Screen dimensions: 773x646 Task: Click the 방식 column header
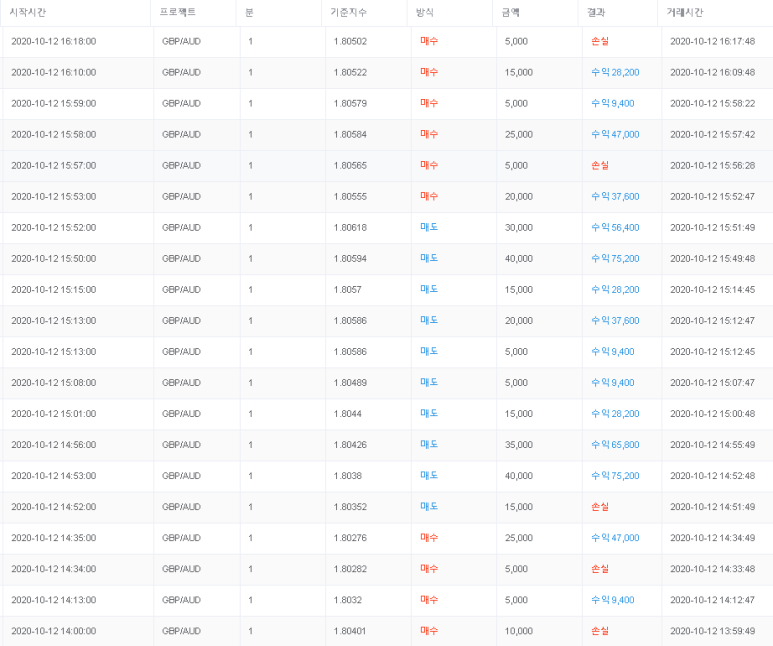[x=424, y=12]
